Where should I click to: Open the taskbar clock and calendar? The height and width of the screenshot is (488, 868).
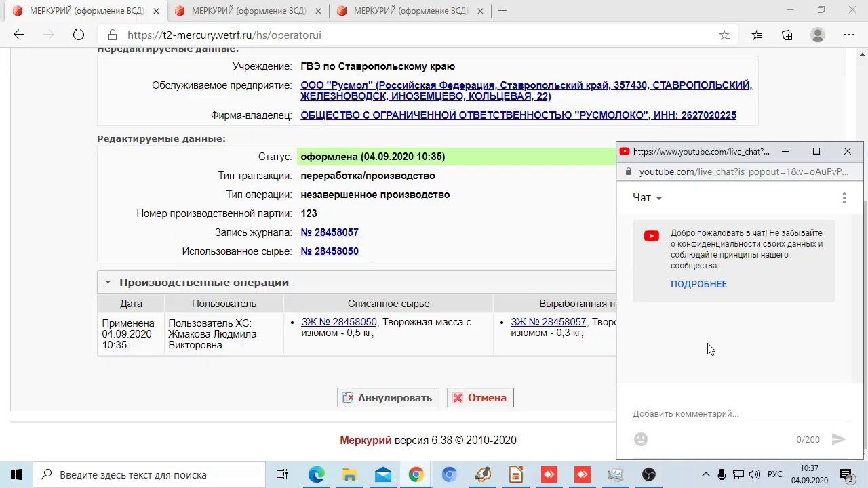point(809,474)
